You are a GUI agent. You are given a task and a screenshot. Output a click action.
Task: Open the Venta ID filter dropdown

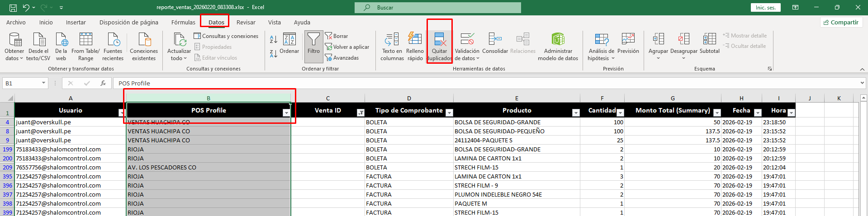click(x=360, y=113)
